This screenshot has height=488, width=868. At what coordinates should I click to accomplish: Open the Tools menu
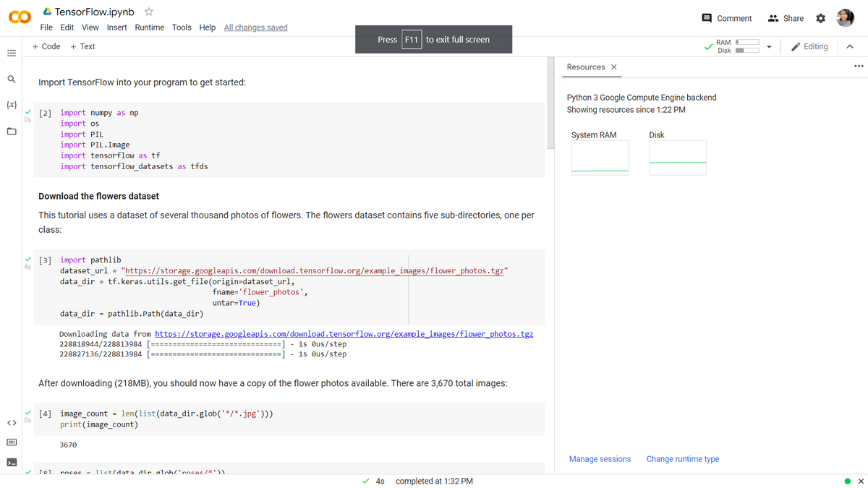(x=182, y=27)
